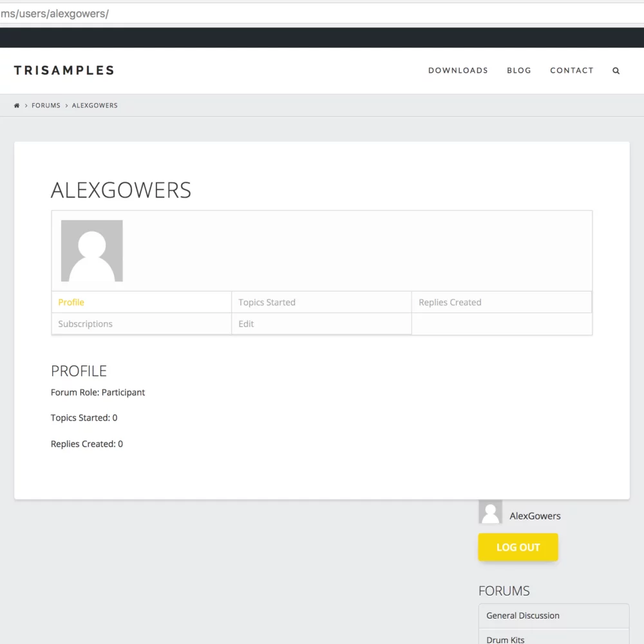This screenshot has width=644, height=644.
Task: Click the small AlexGowers sidebar avatar
Action: point(490,512)
